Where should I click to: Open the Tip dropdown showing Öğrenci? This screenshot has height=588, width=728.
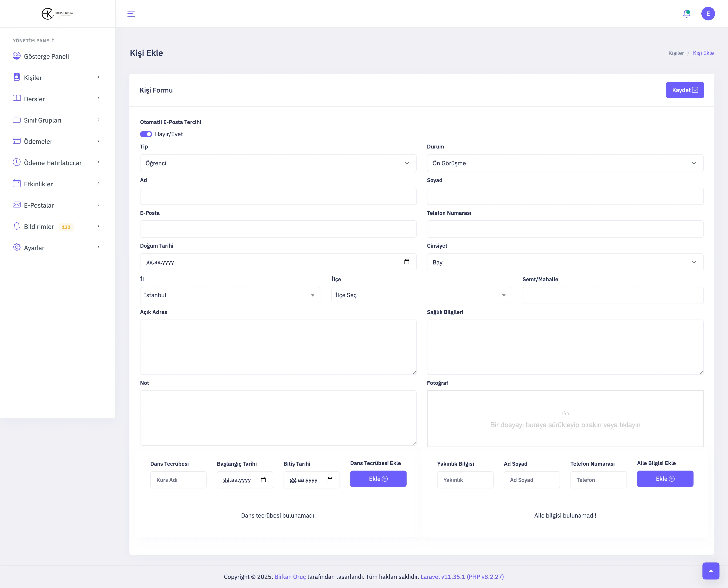click(x=278, y=163)
